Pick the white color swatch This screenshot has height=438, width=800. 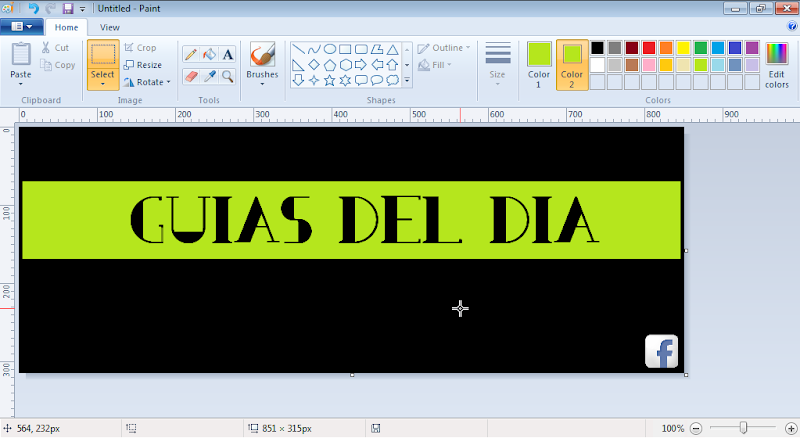(x=597, y=65)
